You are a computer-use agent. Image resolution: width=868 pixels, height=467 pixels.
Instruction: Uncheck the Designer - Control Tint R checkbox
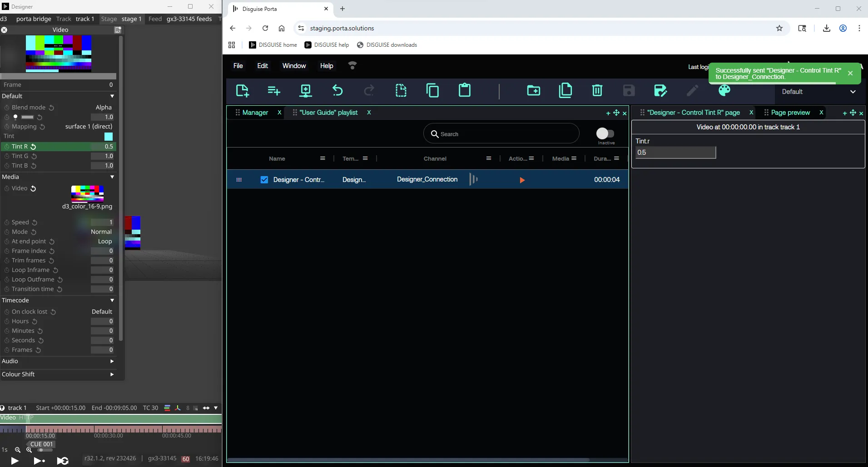point(264,180)
